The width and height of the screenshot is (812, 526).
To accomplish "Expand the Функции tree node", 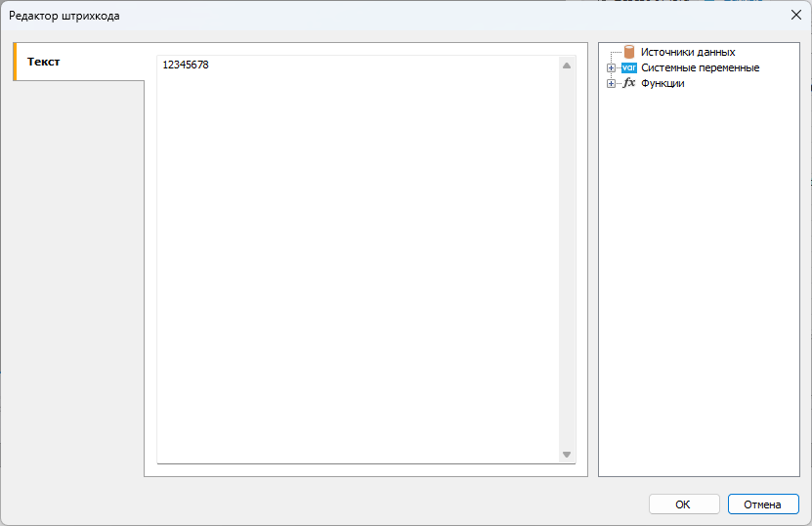I will pyautogui.click(x=612, y=84).
